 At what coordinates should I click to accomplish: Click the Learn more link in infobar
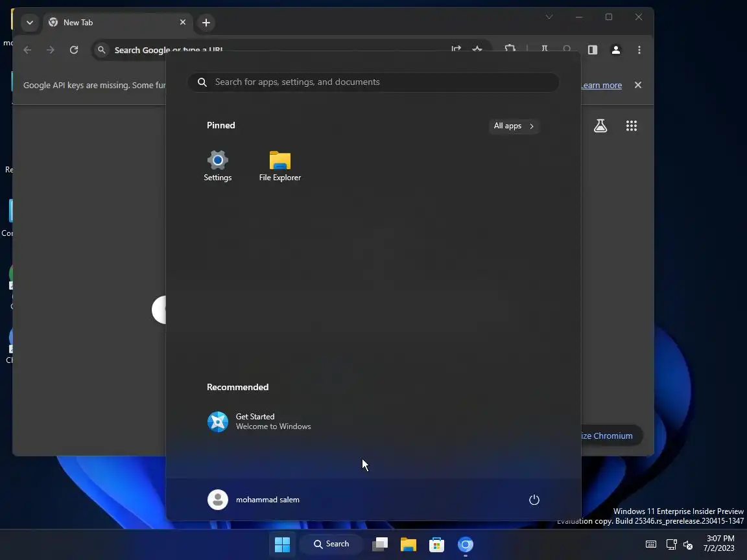(x=601, y=86)
